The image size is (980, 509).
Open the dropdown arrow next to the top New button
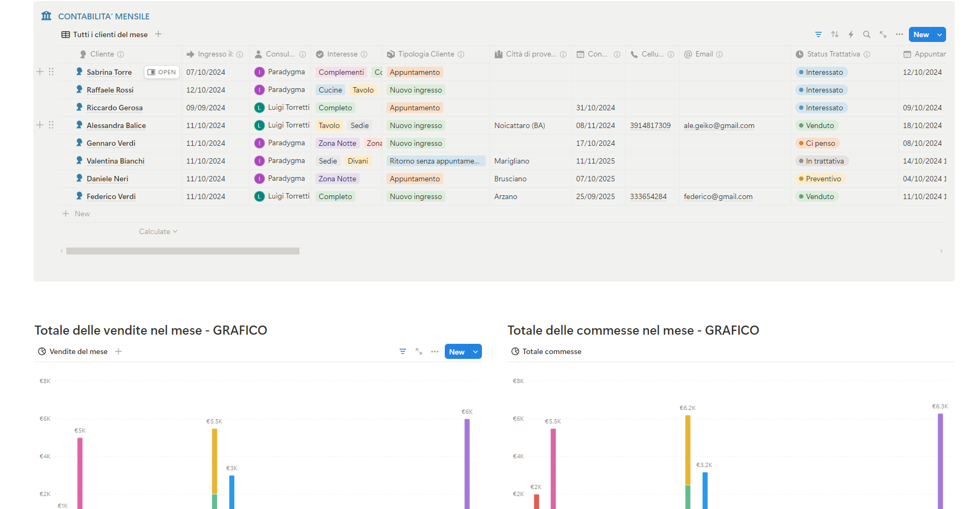pos(940,34)
